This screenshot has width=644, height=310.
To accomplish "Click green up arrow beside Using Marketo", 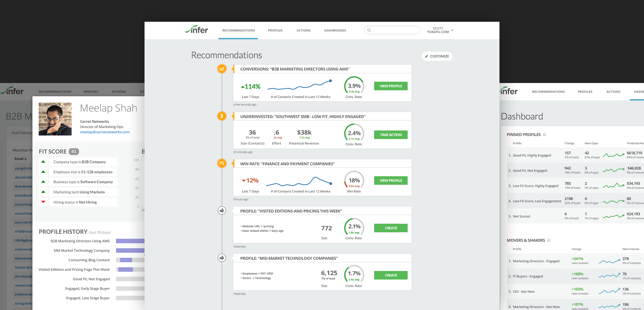I will 43,192.
